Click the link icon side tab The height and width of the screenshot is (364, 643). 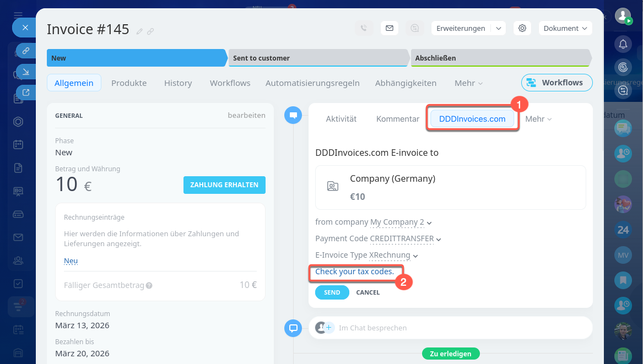(26, 51)
